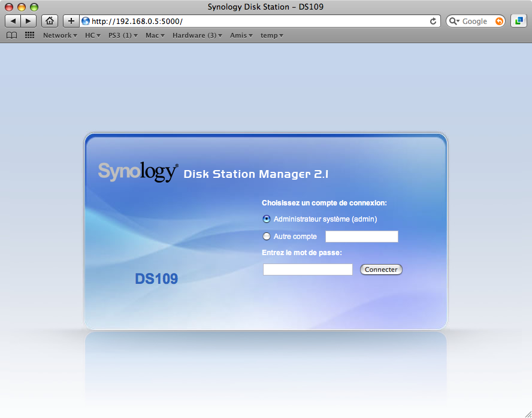Viewport: 532px width, 418px height.
Task: Expand the Network bookmarks folder
Action: coord(60,35)
